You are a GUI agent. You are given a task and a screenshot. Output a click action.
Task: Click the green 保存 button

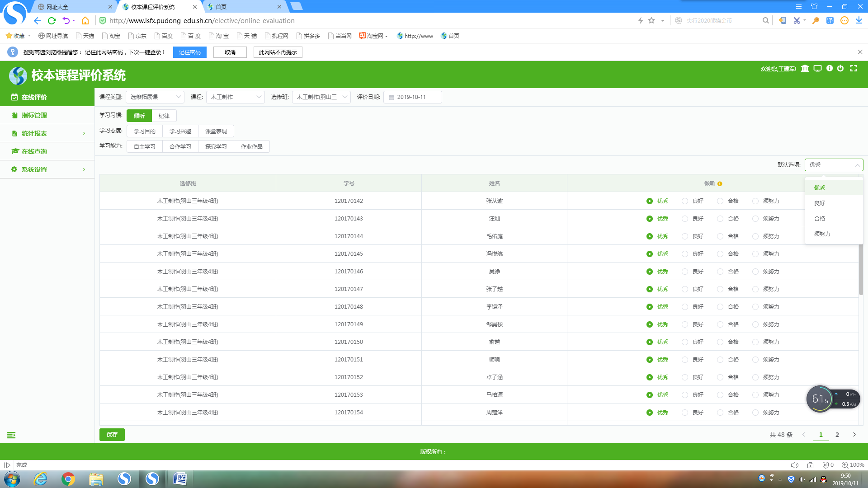(112, 435)
